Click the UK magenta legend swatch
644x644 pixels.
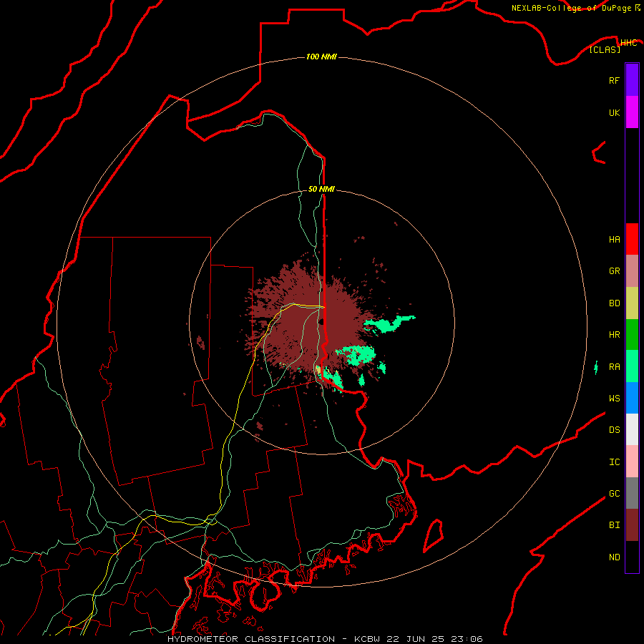pyautogui.click(x=632, y=112)
